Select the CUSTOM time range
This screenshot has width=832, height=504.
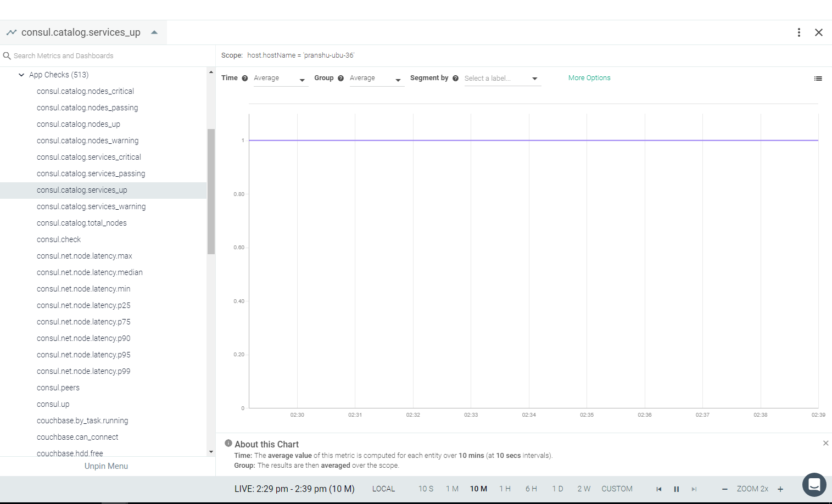[617, 489]
